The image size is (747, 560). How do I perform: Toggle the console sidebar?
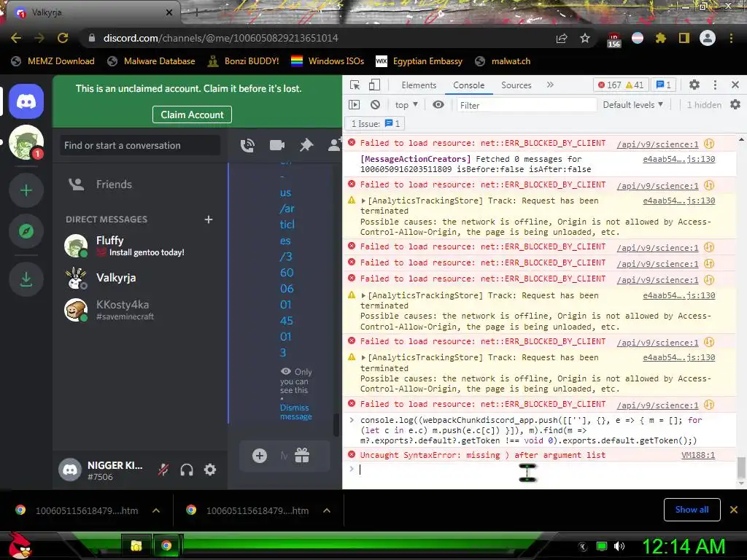point(354,104)
